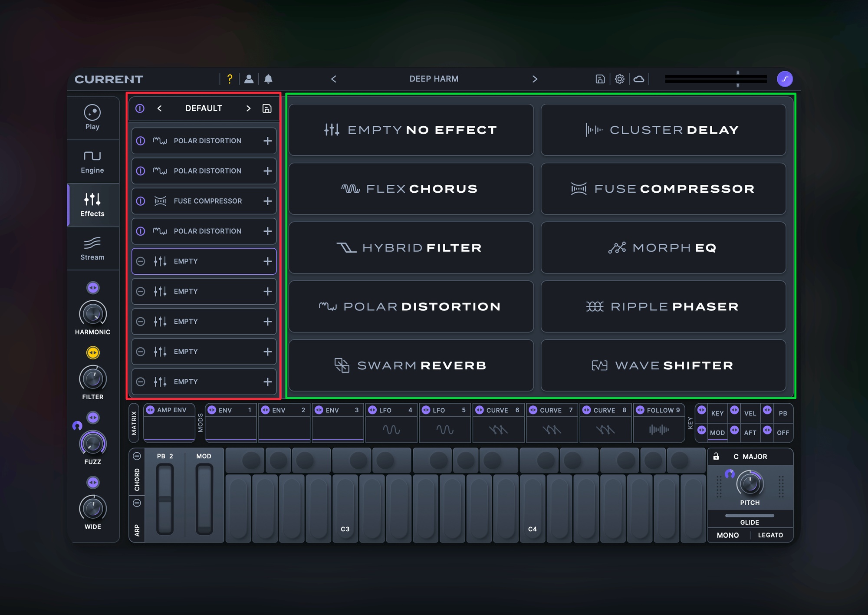Save the DEFAULT effects chain preset
The width and height of the screenshot is (868, 615).
click(267, 109)
